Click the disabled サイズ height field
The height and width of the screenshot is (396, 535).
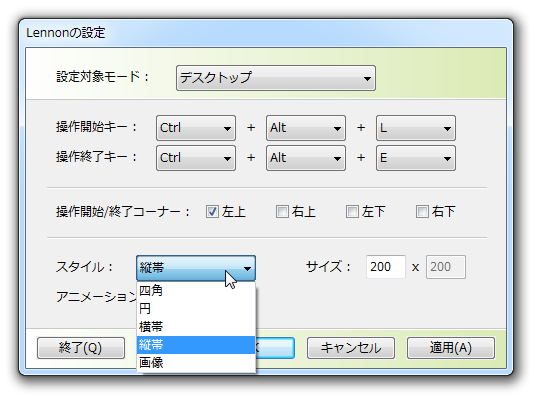coord(446,267)
